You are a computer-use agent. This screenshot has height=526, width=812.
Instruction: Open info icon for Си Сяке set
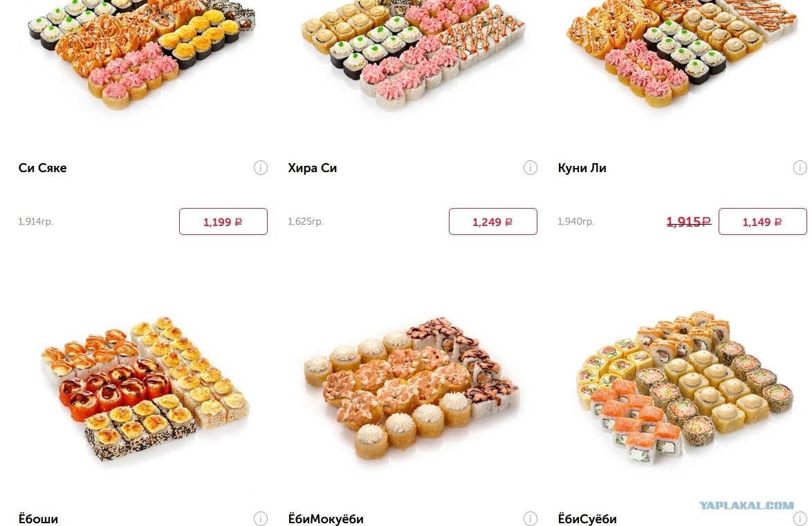coord(261,168)
